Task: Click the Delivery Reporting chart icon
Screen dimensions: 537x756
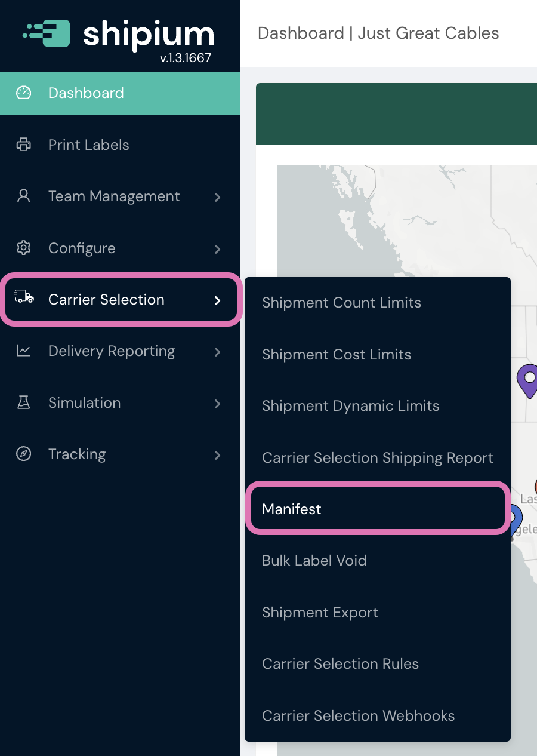Action: (23, 351)
